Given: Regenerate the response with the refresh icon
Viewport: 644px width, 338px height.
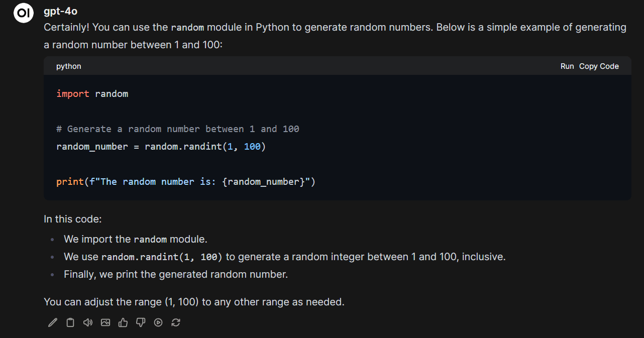Looking at the screenshot, I should click(x=176, y=322).
